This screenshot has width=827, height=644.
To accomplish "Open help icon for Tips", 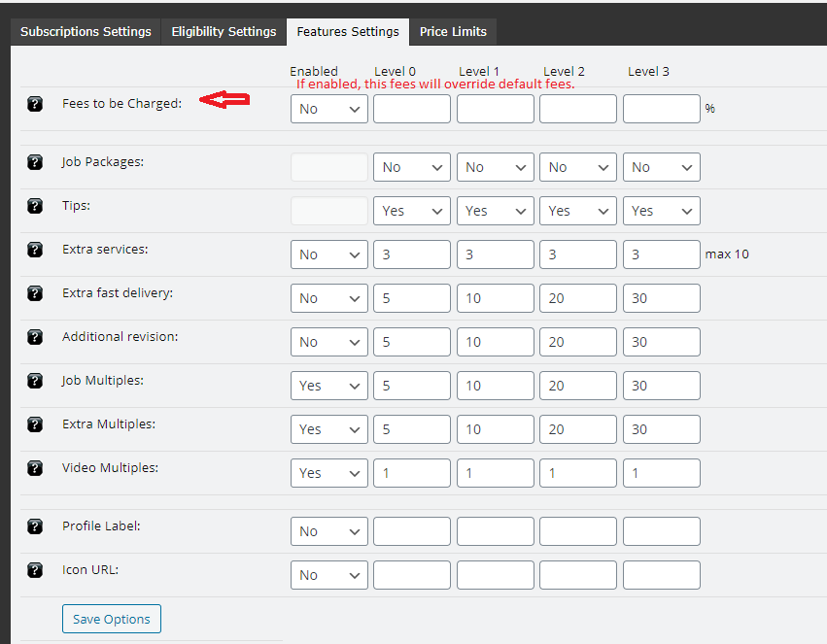I will click(35, 206).
